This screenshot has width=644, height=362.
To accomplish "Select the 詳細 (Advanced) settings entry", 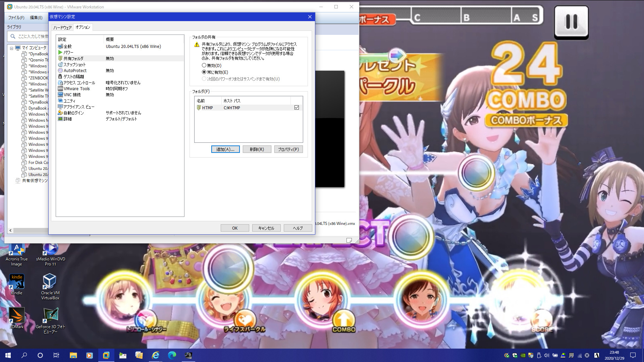I will (x=120, y=119).
